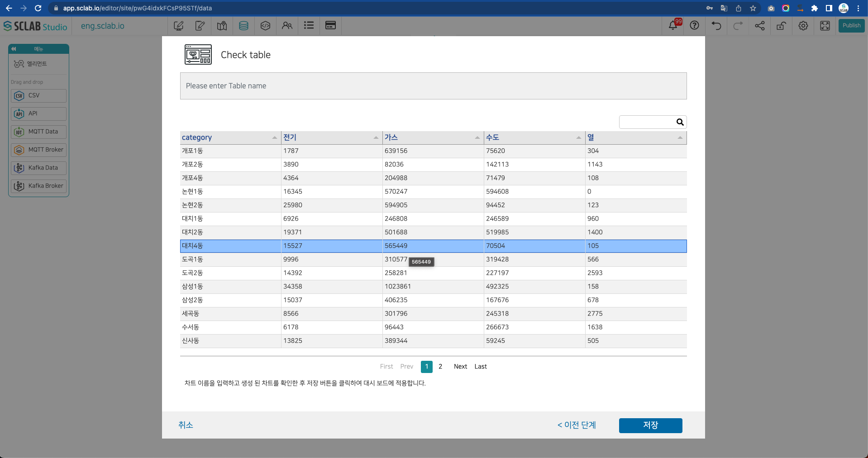Click the Table name input field
The height and width of the screenshot is (458, 868).
click(x=433, y=86)
